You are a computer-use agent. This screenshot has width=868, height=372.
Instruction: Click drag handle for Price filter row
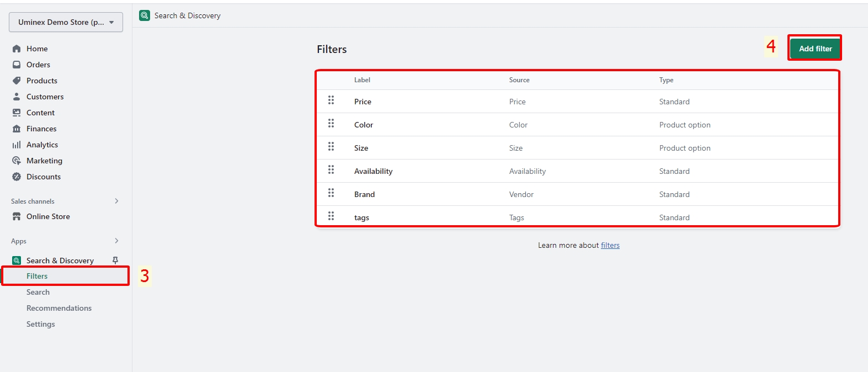pyautogui.click(x=331, y=100)
